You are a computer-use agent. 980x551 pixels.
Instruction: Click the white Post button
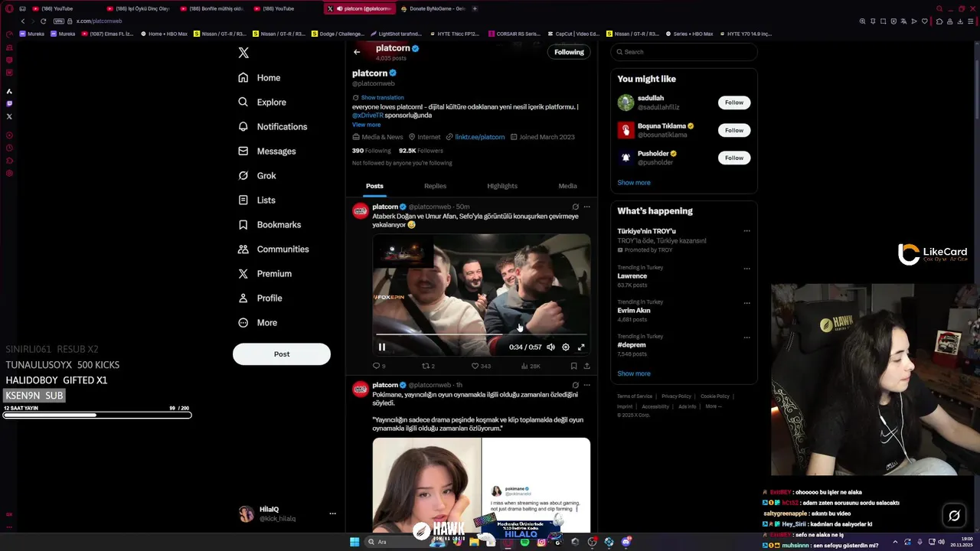point(282,354)
